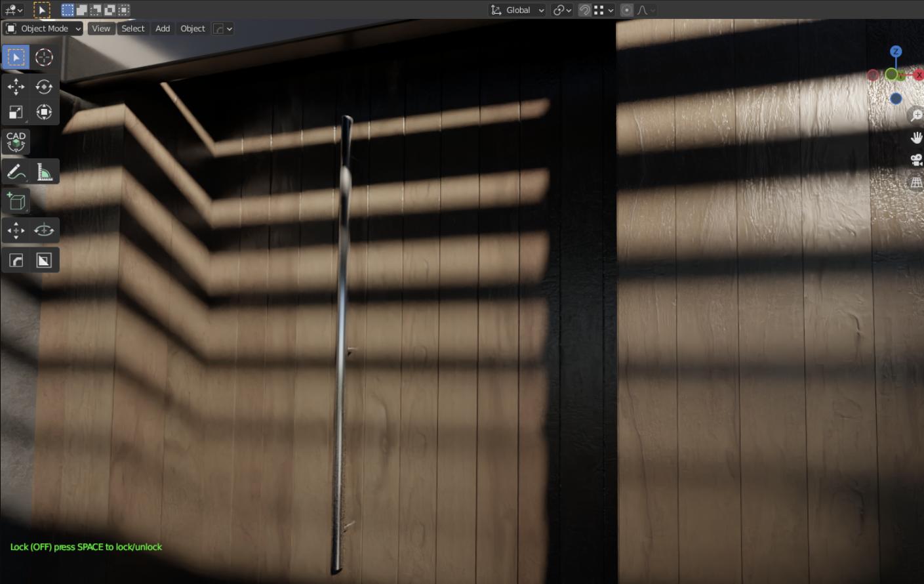Viewport: 924px width, 584px height.
Task: Select the Add Cube tool
Action: coord(16,201)
